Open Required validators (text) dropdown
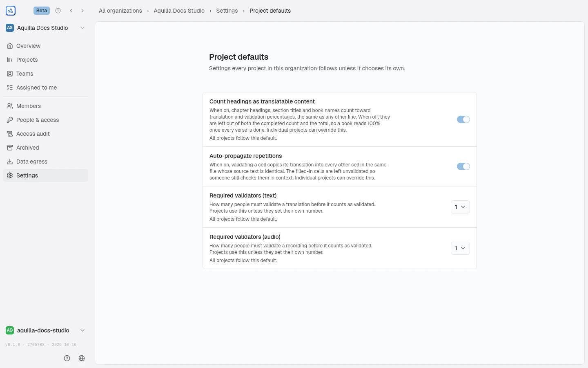This screenshot has height=368, width=588. coord(460,207)
